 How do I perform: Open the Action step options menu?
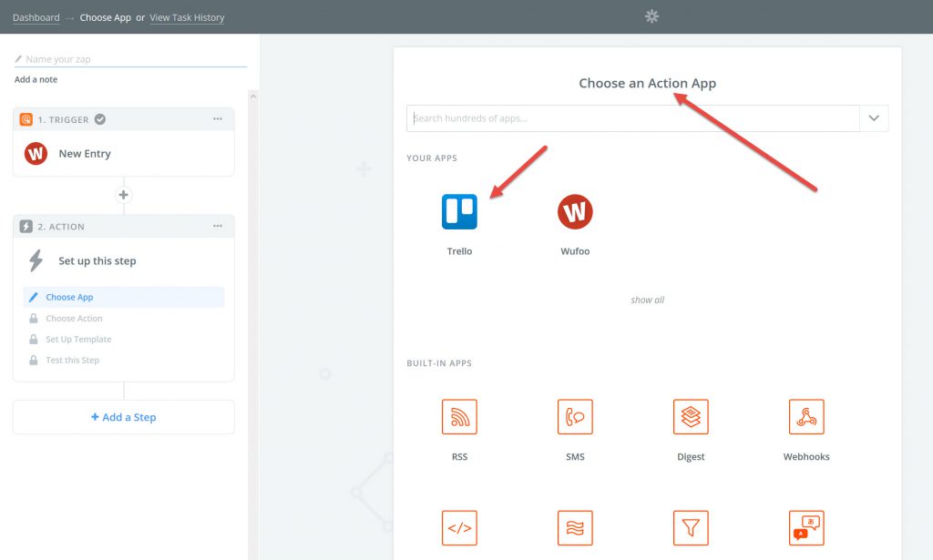217,227
